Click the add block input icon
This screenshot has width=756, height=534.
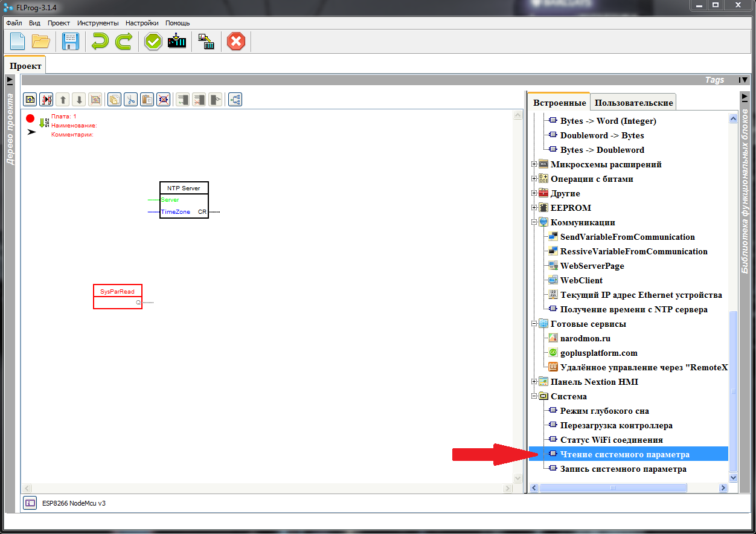(183, 100)
